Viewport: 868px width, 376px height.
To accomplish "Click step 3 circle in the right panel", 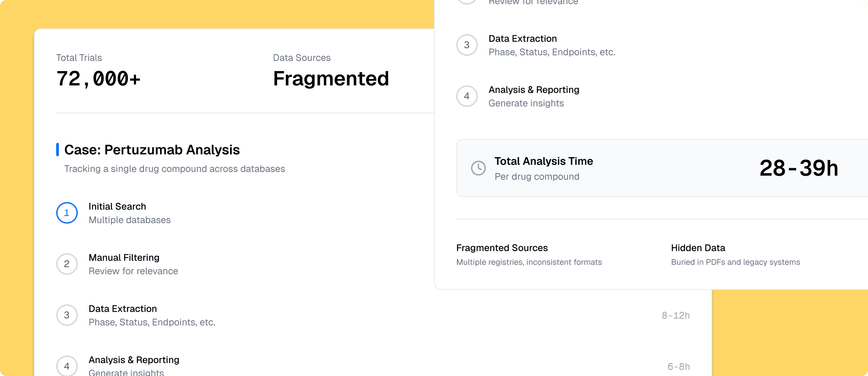I will pos(467,45).
